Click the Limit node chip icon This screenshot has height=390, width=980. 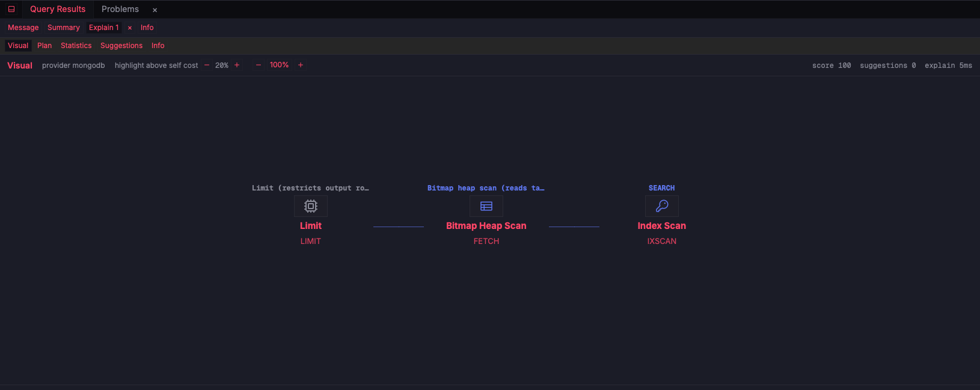pyautogui.click(x=311, y=206)
